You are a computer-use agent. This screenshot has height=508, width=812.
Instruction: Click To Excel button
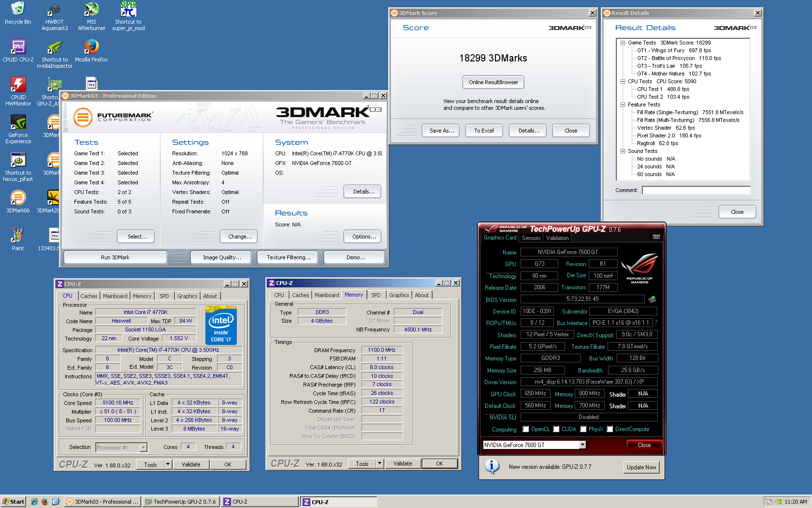484,131
